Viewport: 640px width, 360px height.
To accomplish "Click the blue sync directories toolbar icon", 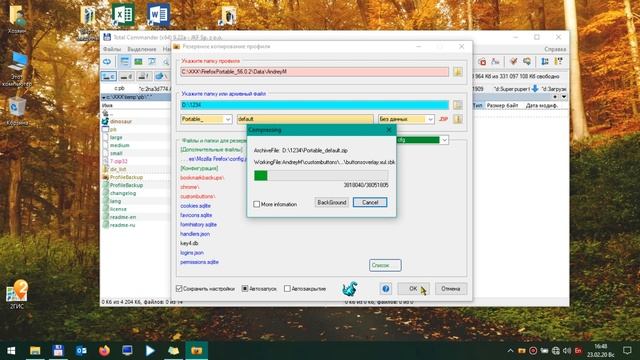I will pyautogui.click(x=545, y=62).
